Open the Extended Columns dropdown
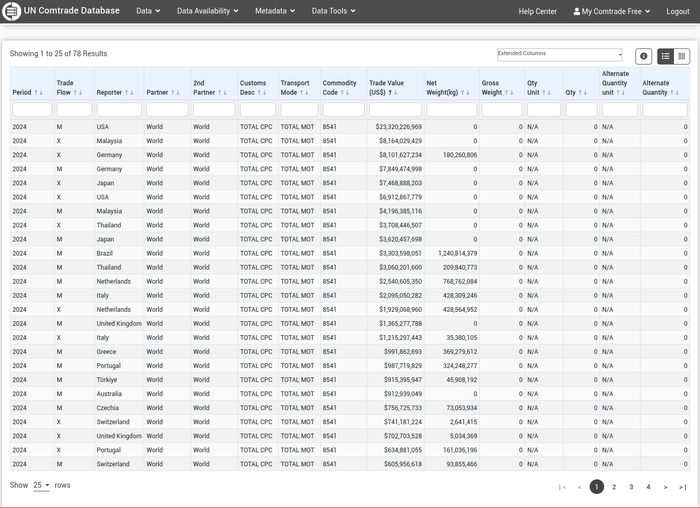 click(559, 54)
